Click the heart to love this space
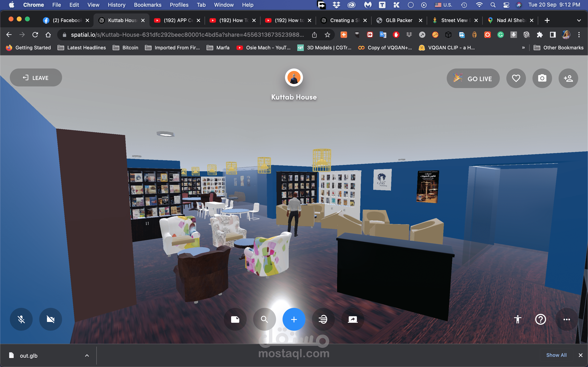The width and height of the screenshot is (588, 367). pyautogui.click(x=516, y=78)
